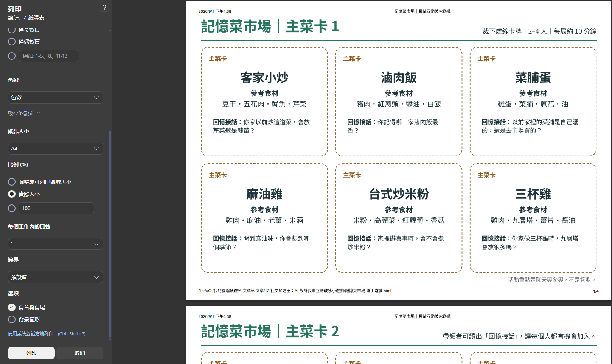Image resolution: width=612 pixels, height=364 pixels.
Task: Toggle the 頁首與頁尾 checkbox
Action: point(12,307)
